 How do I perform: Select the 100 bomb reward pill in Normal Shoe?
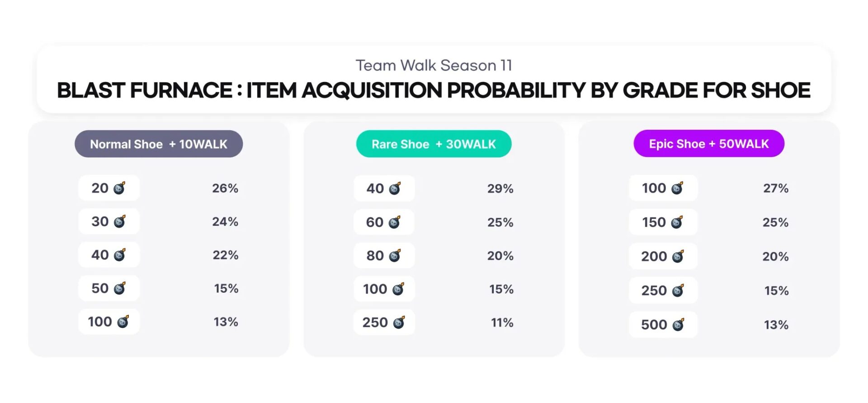click(109, 322)
